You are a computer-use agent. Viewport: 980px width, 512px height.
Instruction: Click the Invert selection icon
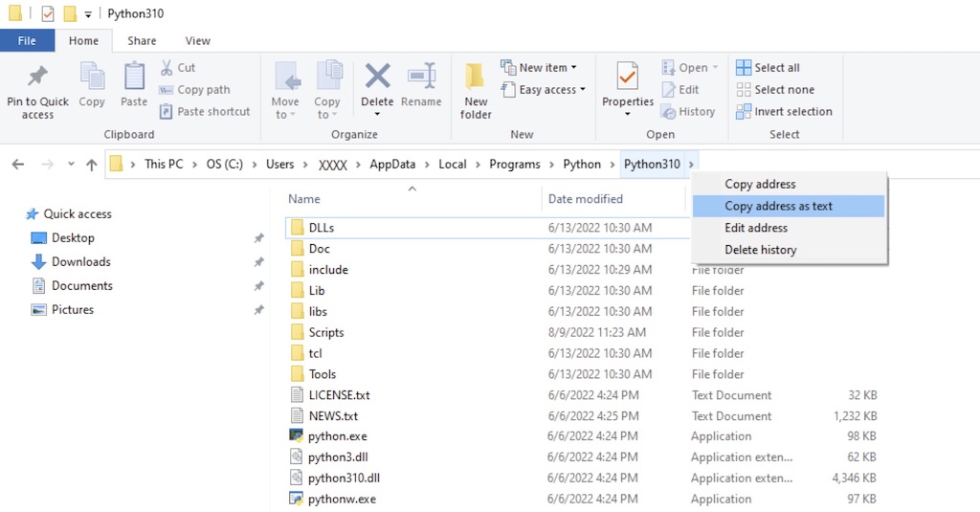coord(744,112)
